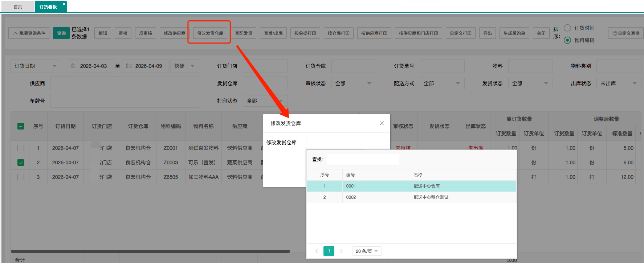Close the 订货看板 tab with its X icon
The image size is (644, 263).
click(64, 4)
